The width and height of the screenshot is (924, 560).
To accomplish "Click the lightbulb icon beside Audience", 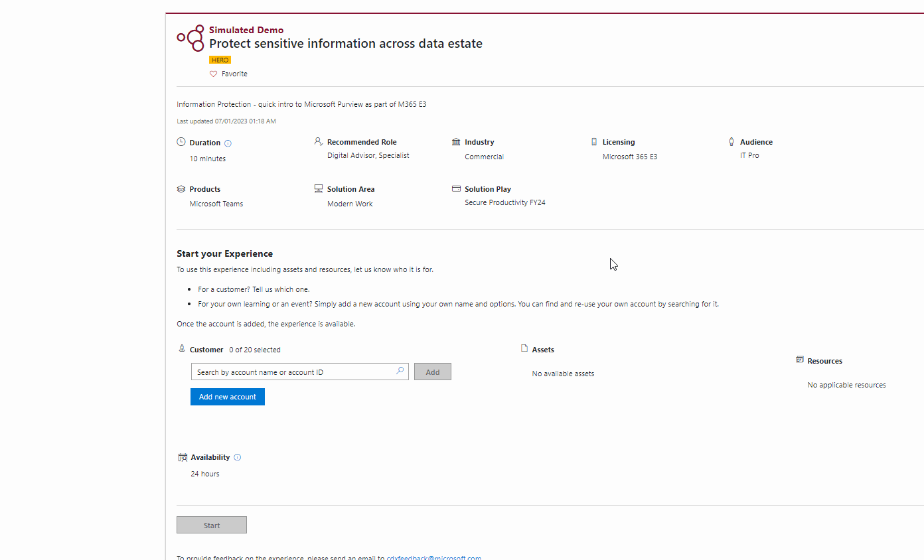I will pyautogui.click(x=731, y=141).
